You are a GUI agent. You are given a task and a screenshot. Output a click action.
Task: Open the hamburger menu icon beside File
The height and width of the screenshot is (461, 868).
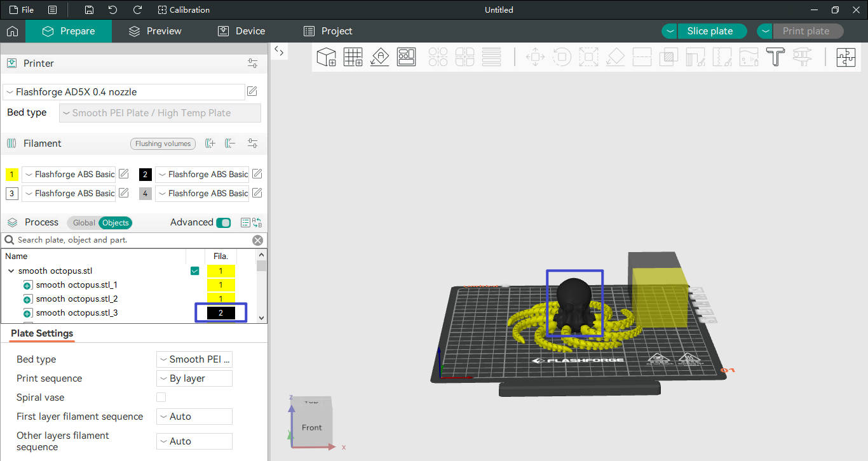coord(52,10)
